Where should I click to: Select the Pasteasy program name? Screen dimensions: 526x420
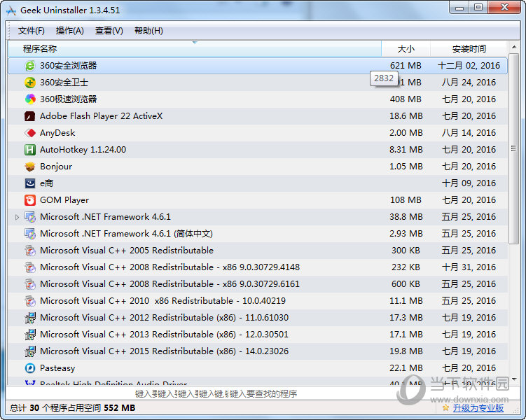[x=57, y=368]
